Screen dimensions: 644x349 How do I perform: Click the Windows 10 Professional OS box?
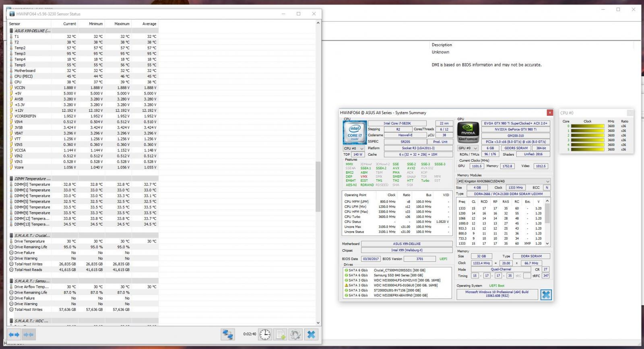click(497, 294)
